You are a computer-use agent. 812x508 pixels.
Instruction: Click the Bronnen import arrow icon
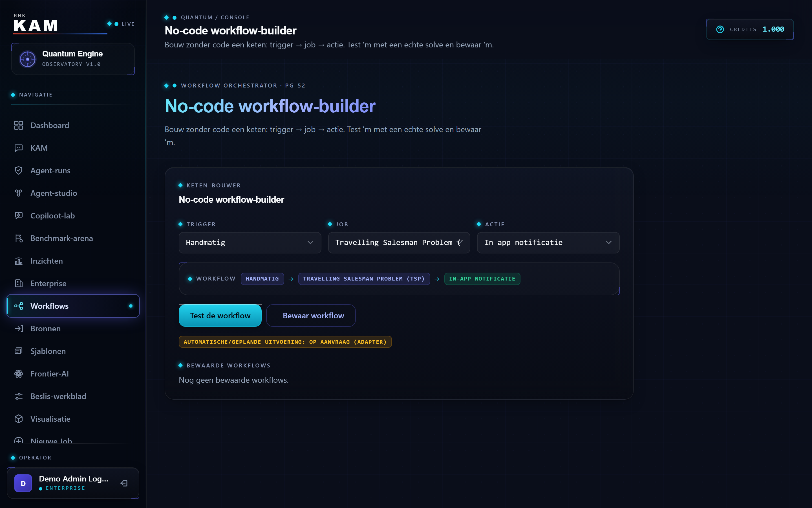tap(18, 328)
